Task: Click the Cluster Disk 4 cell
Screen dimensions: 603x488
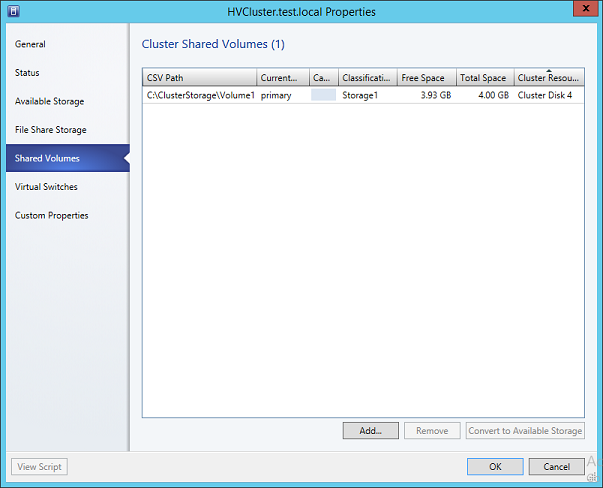Action: [545, 95]
